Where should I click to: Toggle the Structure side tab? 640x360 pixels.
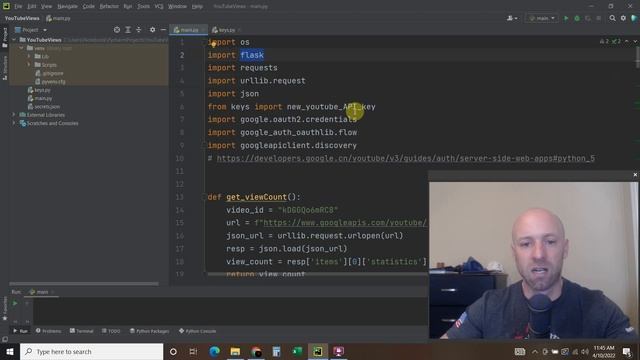(5, 68)
